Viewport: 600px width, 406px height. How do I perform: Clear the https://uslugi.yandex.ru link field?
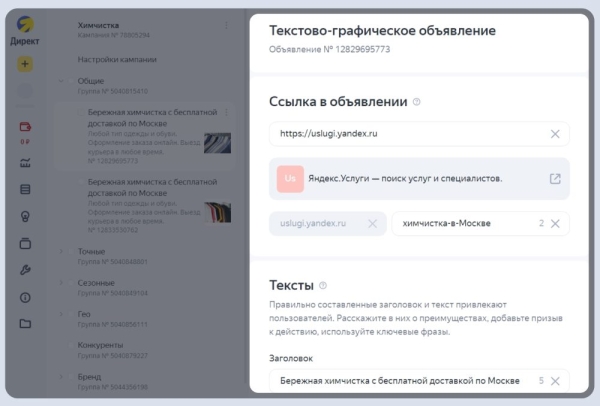point(555,134)
